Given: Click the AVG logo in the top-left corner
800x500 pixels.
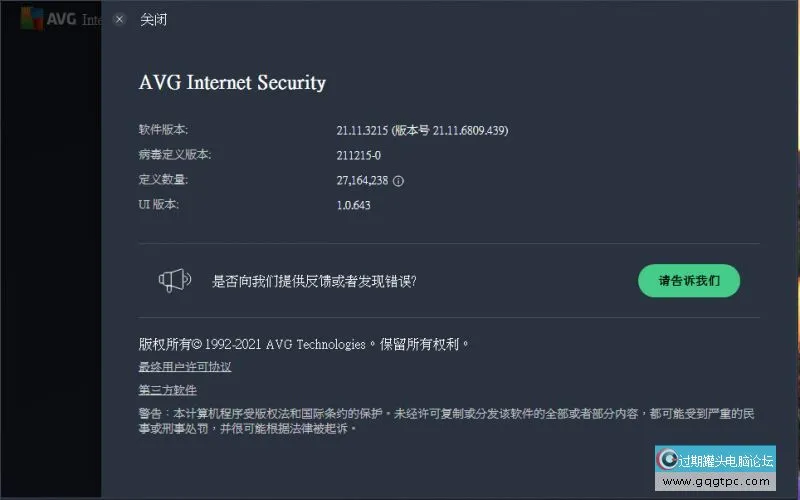Looking at the screenshot, I should click(x=31, y=19).
